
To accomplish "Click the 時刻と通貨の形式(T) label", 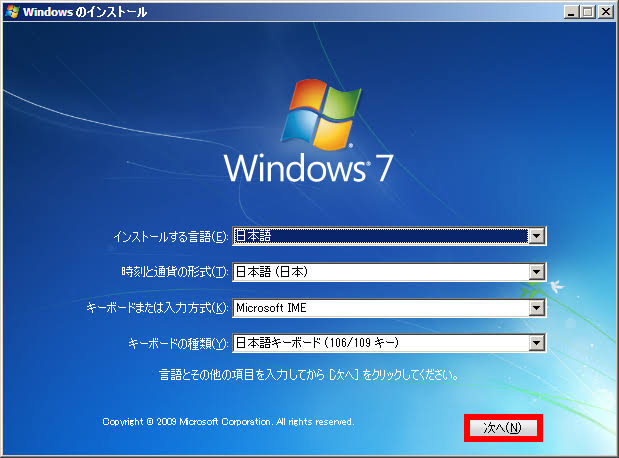I will pos(174,272).
